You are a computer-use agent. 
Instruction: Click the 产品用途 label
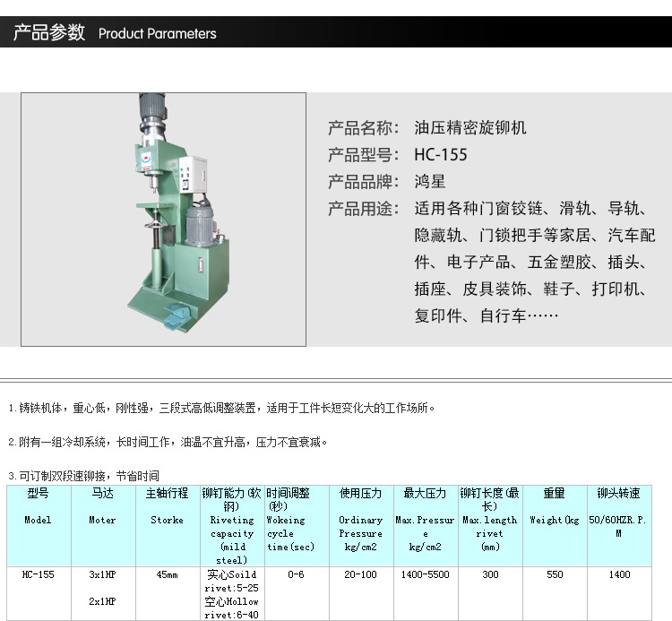[x=362, y=209]
